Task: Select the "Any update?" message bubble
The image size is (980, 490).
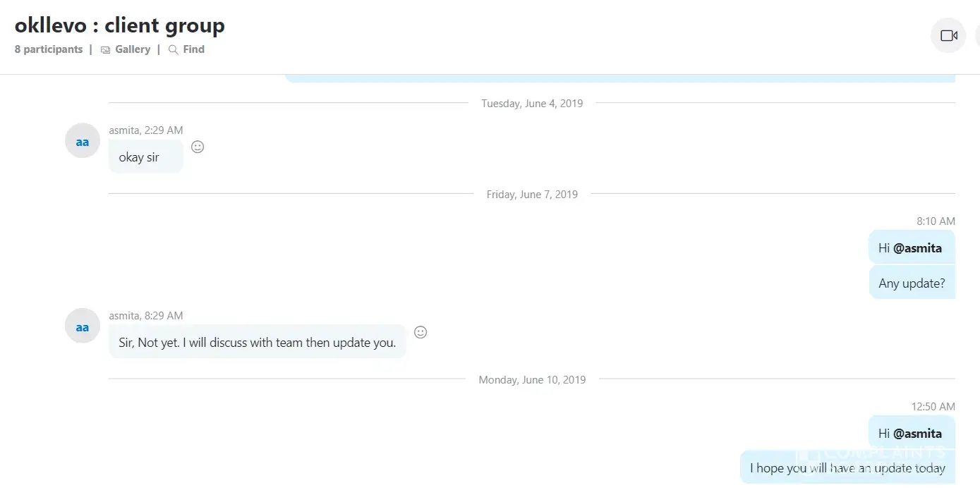Action: 912,283
